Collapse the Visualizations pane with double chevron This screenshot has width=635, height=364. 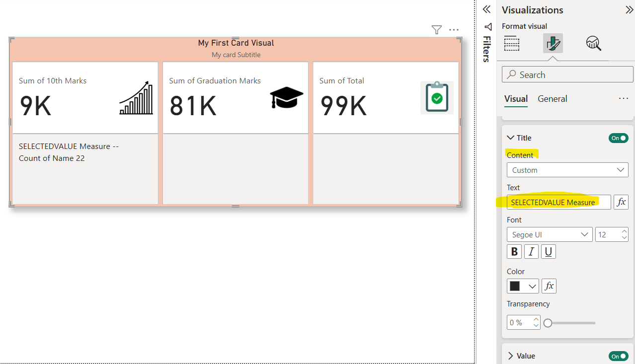pyautogui.click(x=629, y=9)
